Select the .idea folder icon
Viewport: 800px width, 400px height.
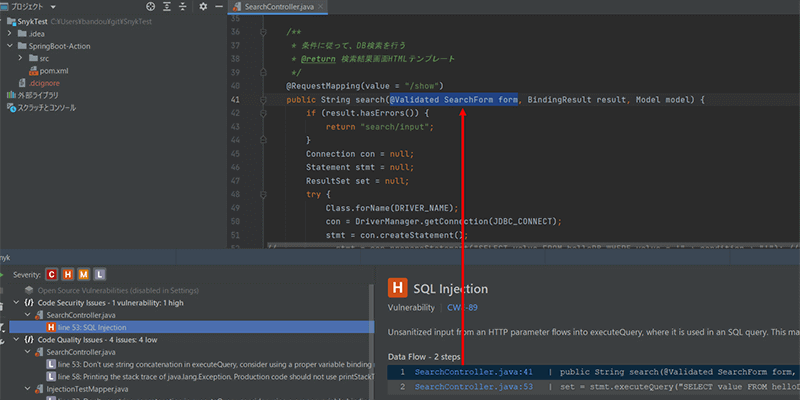pos(22,34)
